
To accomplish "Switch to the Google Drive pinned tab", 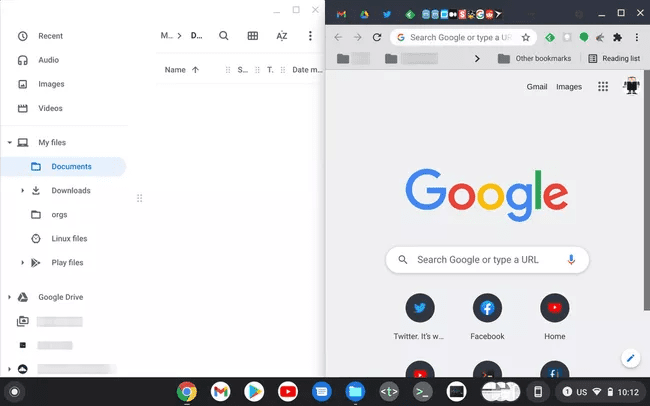I will [x=364, y=15].
